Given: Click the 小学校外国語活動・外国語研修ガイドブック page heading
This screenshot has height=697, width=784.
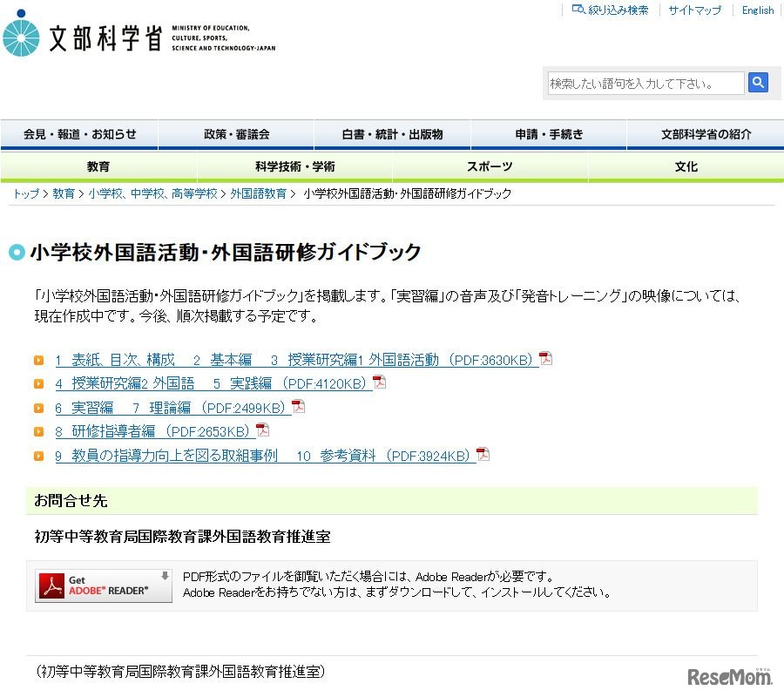Looking at the screenshot, I should click(x=226, y=252).
